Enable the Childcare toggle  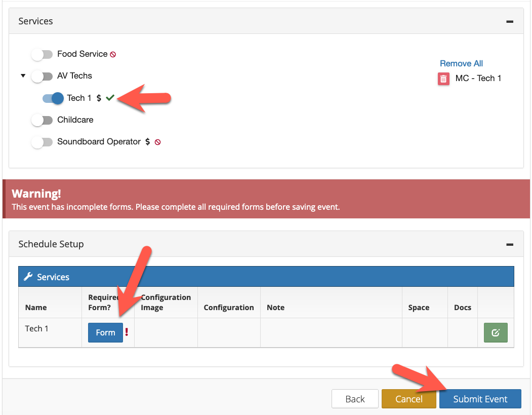coord(42,120)
